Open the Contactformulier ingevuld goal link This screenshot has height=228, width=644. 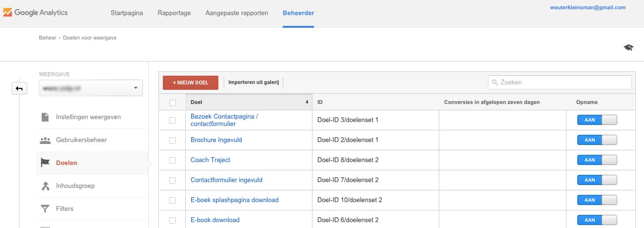coord(226,180)
